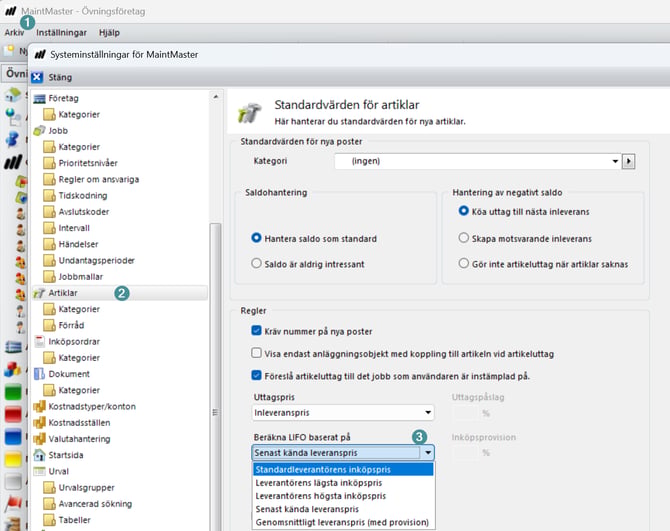Open the Inställningar menu
This screenshot has width=670, height=531.
(x=61, y=32)
